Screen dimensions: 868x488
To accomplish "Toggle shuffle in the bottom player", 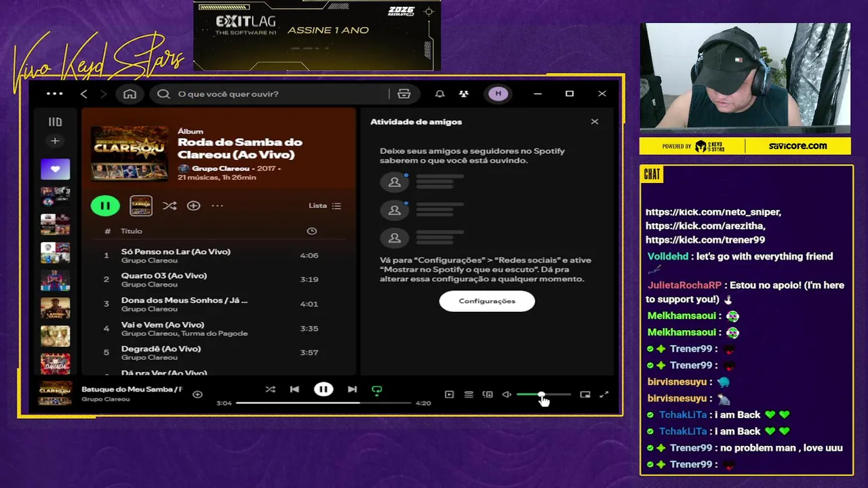I will tap(270, 389).
